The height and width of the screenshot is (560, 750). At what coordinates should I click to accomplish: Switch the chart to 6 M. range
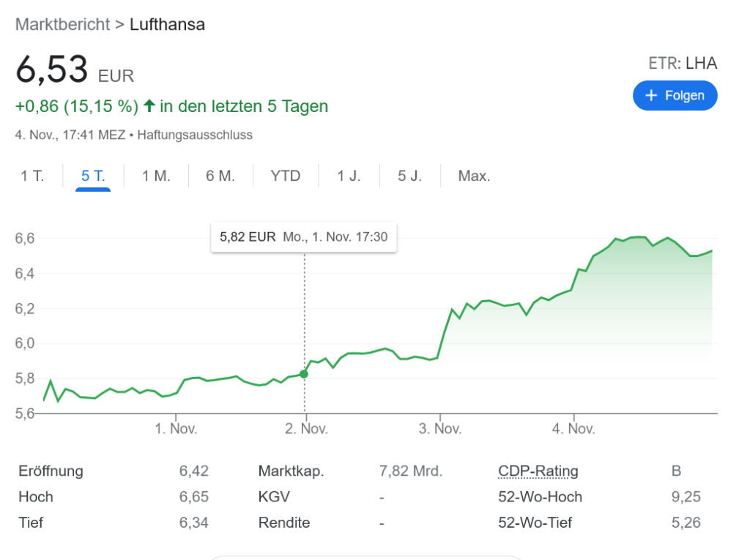point(220,176)
